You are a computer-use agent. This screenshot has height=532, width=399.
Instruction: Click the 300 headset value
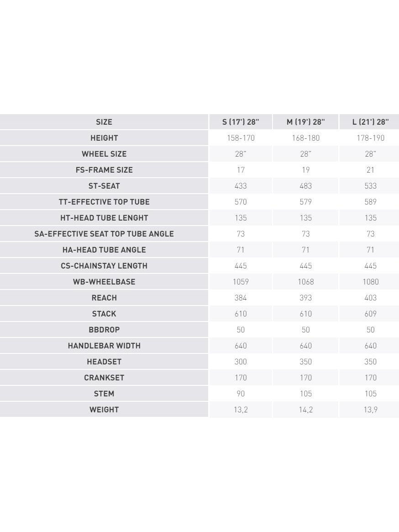(x=241, y=362)
